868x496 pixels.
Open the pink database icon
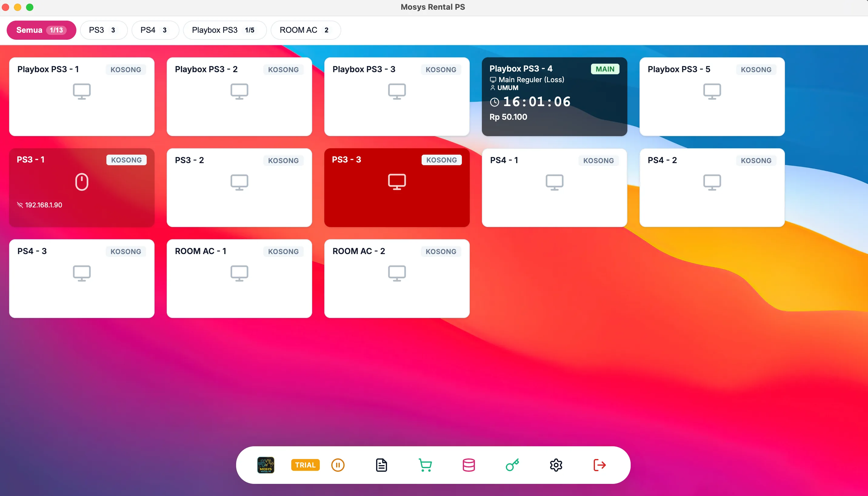point(469,465)
